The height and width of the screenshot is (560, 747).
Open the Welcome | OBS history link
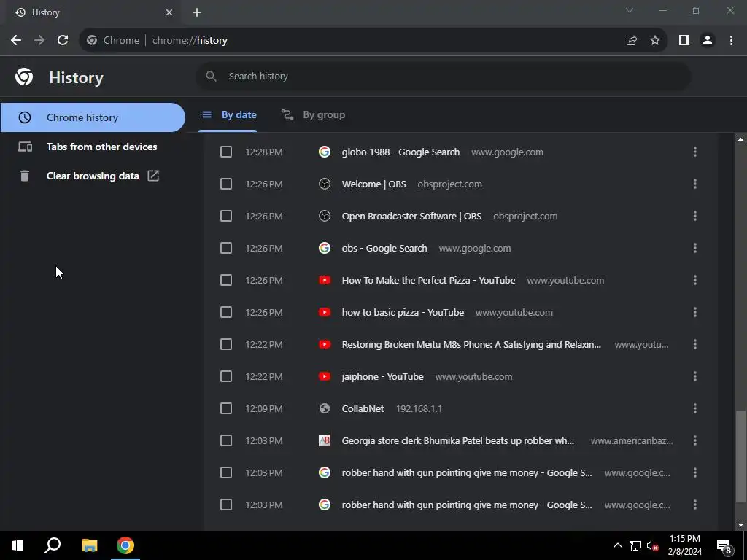point(374,184)
